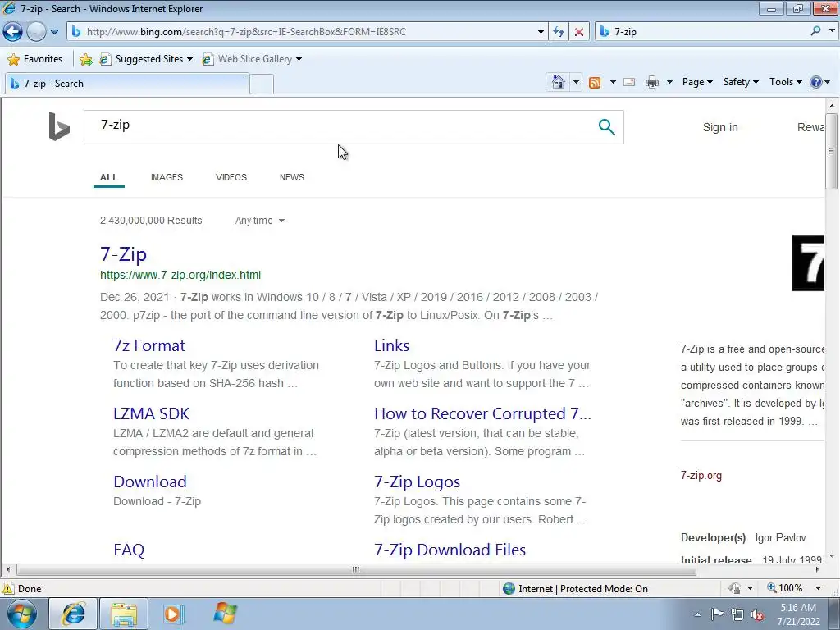This screenshot has width=840, height=630.
Task: Click the Home icon in command bar
Action: (558, 82)
